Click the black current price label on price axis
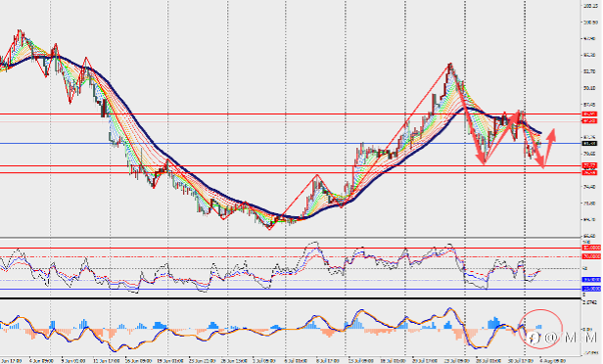Viewport: 603px width, 364px height. point(589,144)
